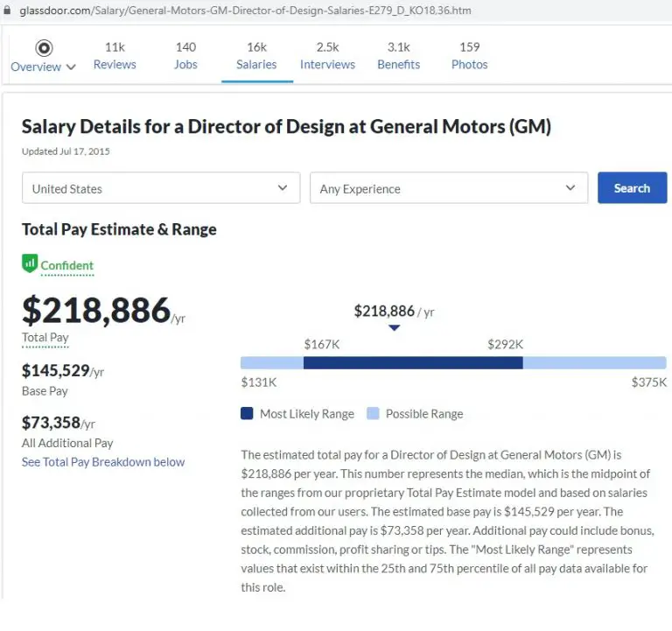Open See Total Pay Breakdown below link
This screenshot has width=672, height=631.
103,462
